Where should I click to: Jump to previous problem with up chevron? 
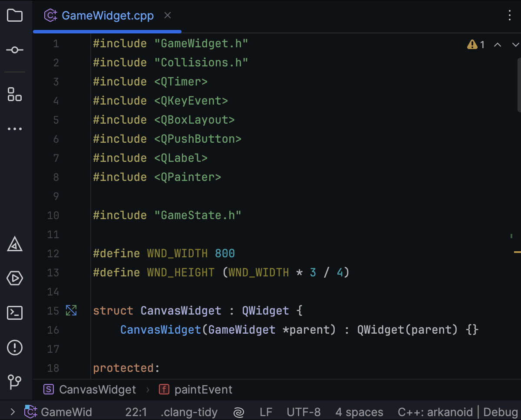[x=498, y=44]
